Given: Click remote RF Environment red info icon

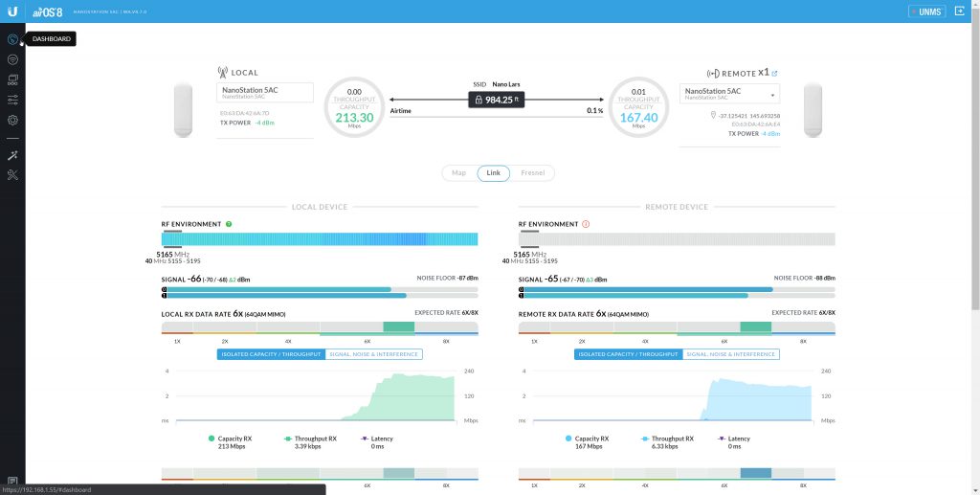Looking at the screenshot, I should pyautogui.click(x=586, y=224).
